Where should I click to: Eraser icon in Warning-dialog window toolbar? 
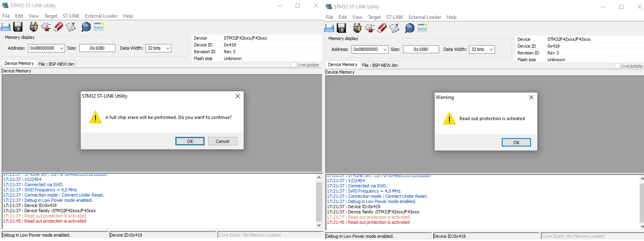click(382, 28)
